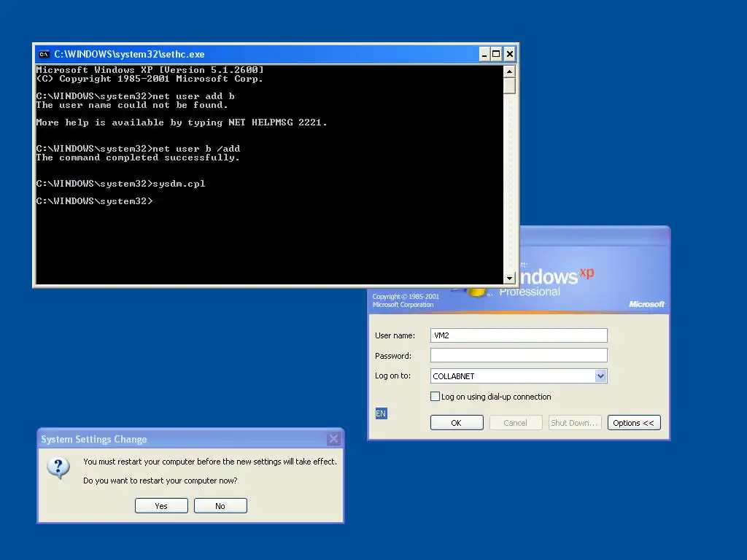The height and width of the screenshot is (560, 747).
Task: Click OK in the logon dialog
Action: 457,423
